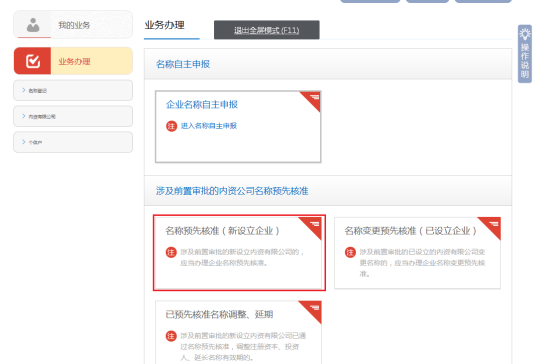
Task: Click the 注 icon beside 进入名称自主申报
Action: point(171,126)
